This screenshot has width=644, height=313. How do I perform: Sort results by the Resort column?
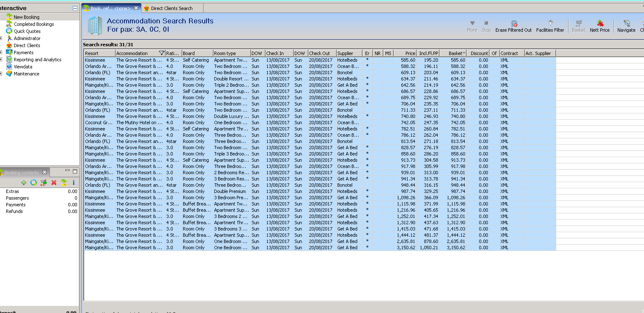(100, 53)
